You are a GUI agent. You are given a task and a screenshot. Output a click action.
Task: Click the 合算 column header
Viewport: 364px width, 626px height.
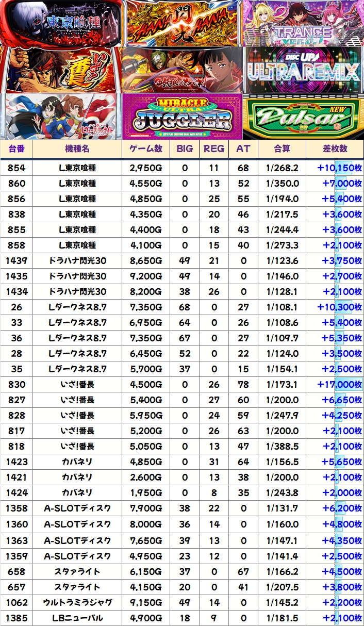pos(282,149)
